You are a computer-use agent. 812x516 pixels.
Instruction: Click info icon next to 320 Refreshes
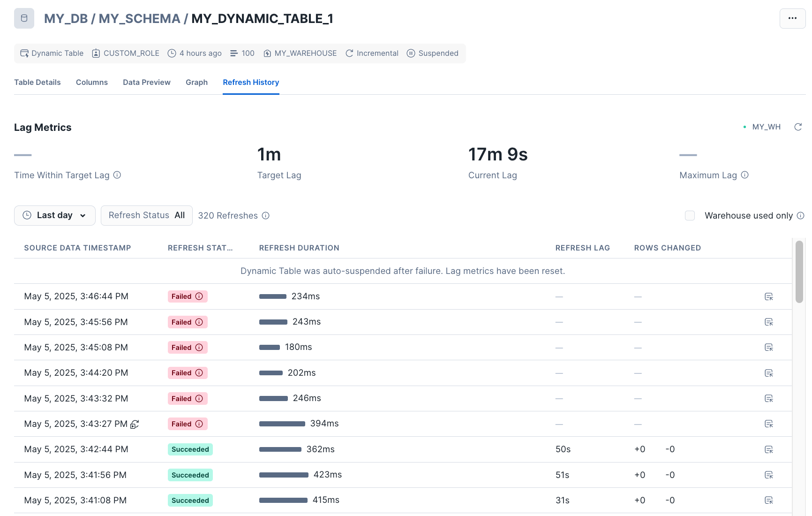(x=265, y=216)
